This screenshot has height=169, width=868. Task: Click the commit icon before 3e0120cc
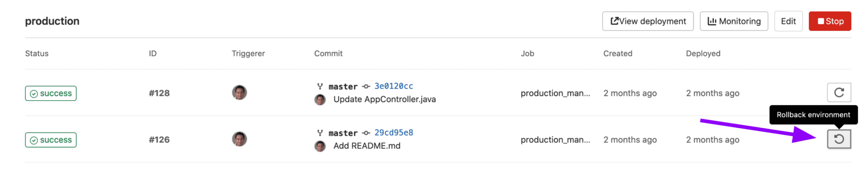366,87
